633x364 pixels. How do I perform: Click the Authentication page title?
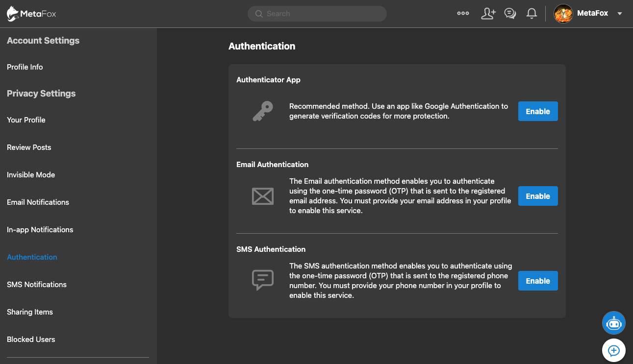[x=262, y=46]
